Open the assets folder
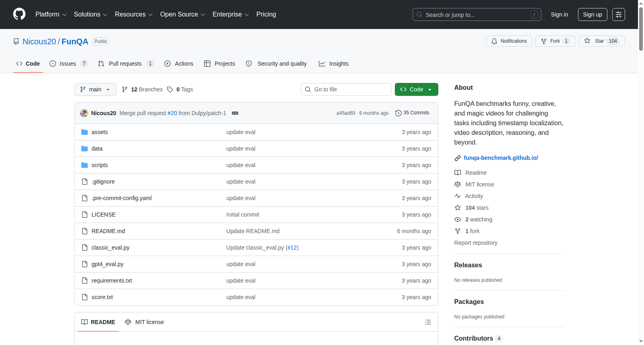The width and height of the screenshot is (644, 345). pyautogui.click(x=99, y=132)
